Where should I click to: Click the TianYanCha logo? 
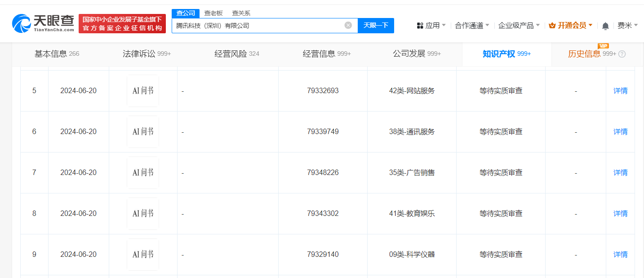(x=42, y=23)
